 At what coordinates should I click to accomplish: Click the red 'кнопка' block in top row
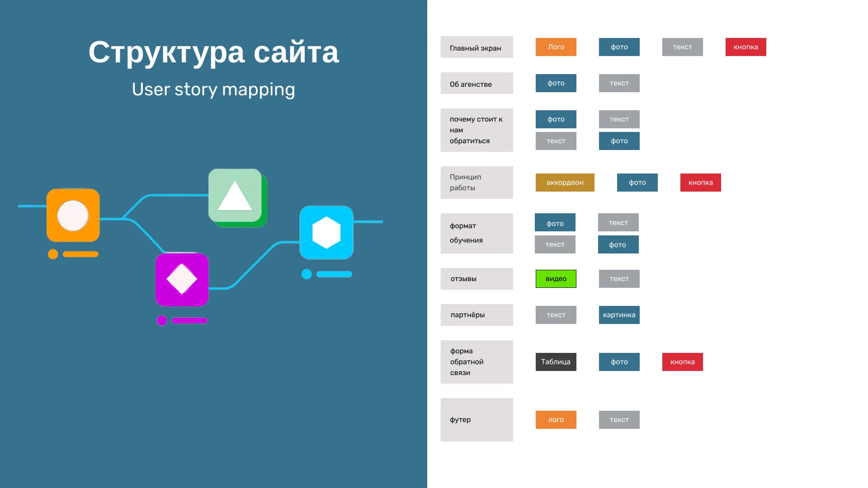(x=745, y=47)
